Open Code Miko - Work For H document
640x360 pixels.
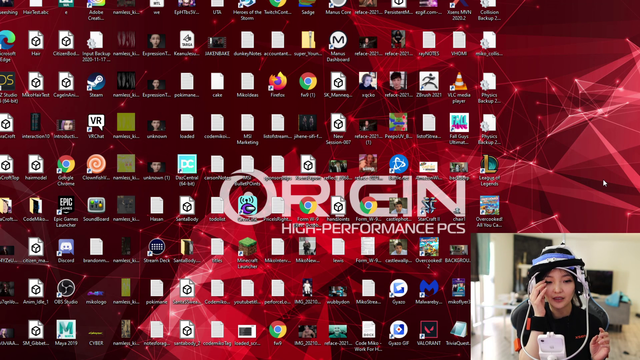pos(368,329)
